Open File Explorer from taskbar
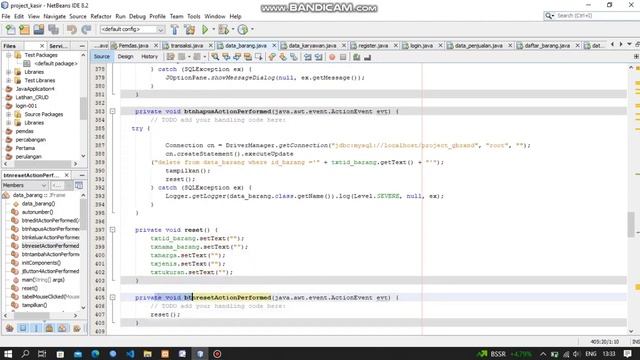Viewport: 640px width, 360px height. coord(148,353)
